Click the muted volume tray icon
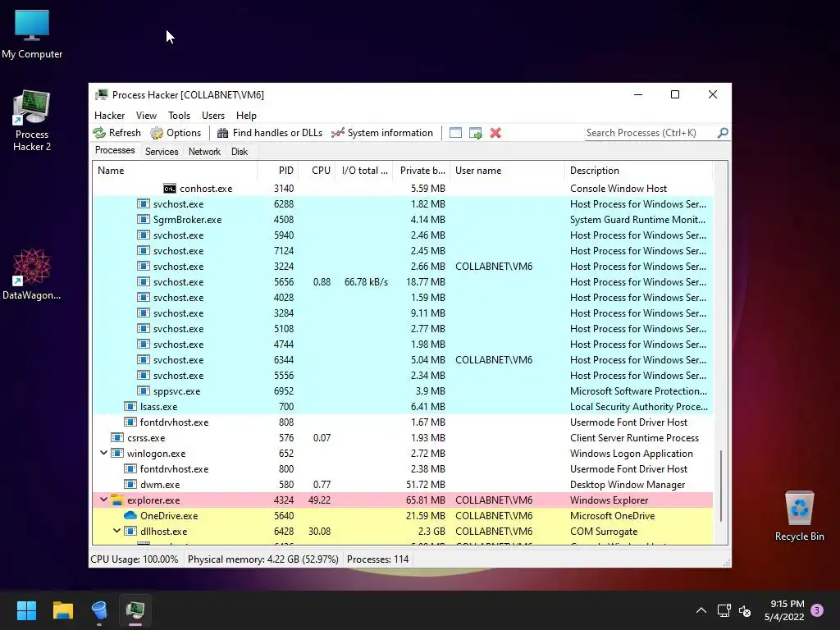This screenshot has width=840, height=630. 745,610
